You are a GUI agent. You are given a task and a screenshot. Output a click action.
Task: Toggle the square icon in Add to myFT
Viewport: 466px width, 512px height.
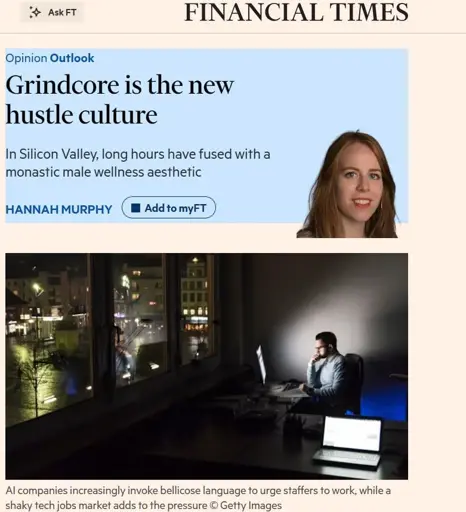tap(135, 208)
